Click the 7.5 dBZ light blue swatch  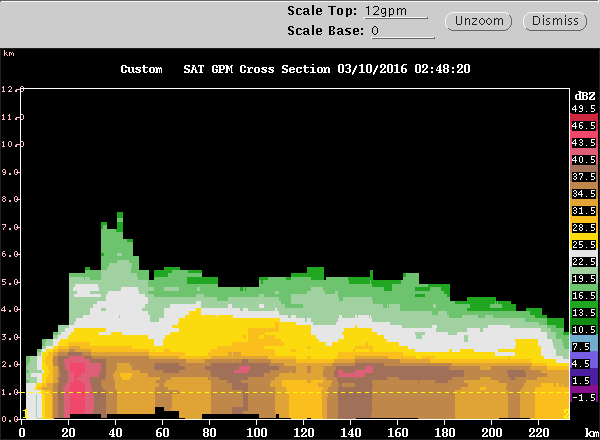pyautogui.click(x=583, y=347)
